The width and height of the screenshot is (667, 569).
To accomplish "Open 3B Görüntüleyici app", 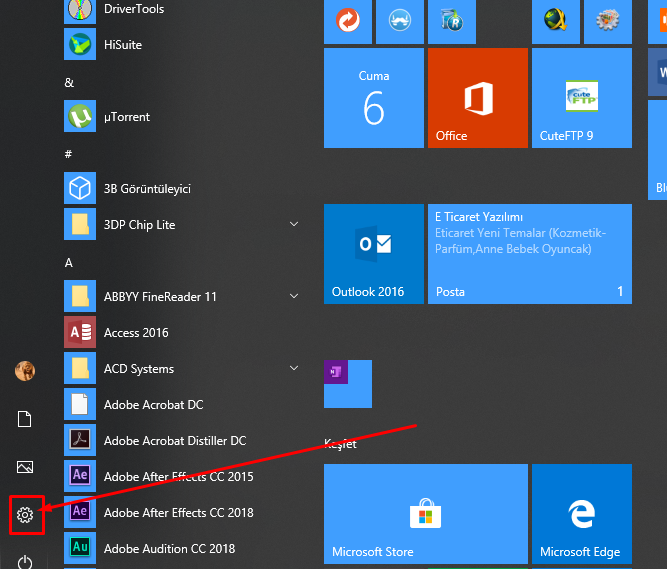I will 181,188.
